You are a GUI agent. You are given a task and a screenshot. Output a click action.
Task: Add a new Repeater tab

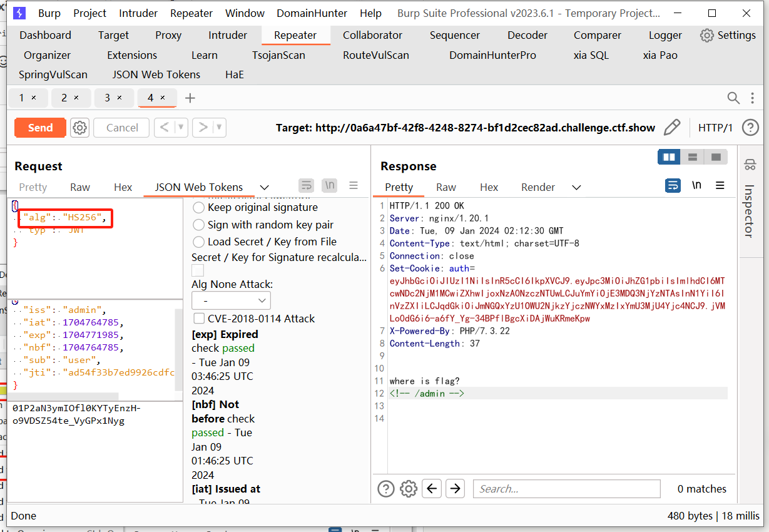[x=190, y=98]
